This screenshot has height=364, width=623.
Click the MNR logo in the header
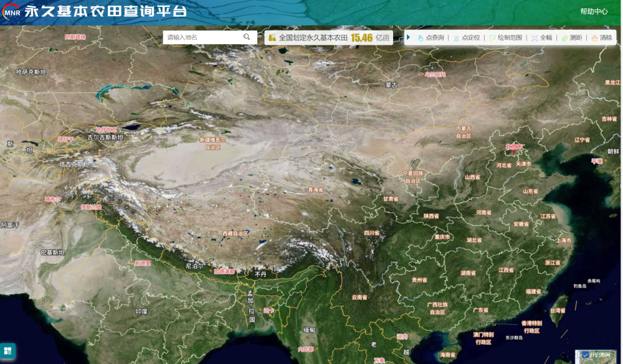coord(12,11)
